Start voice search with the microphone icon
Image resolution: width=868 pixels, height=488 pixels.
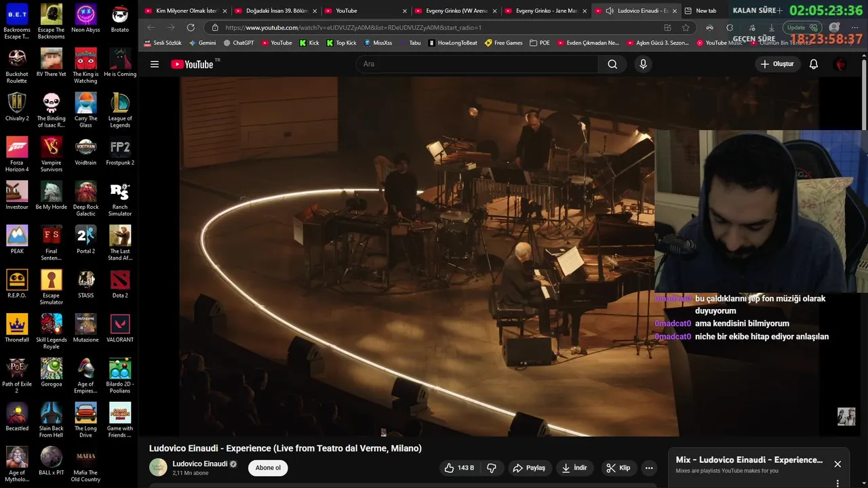[643, 64]
